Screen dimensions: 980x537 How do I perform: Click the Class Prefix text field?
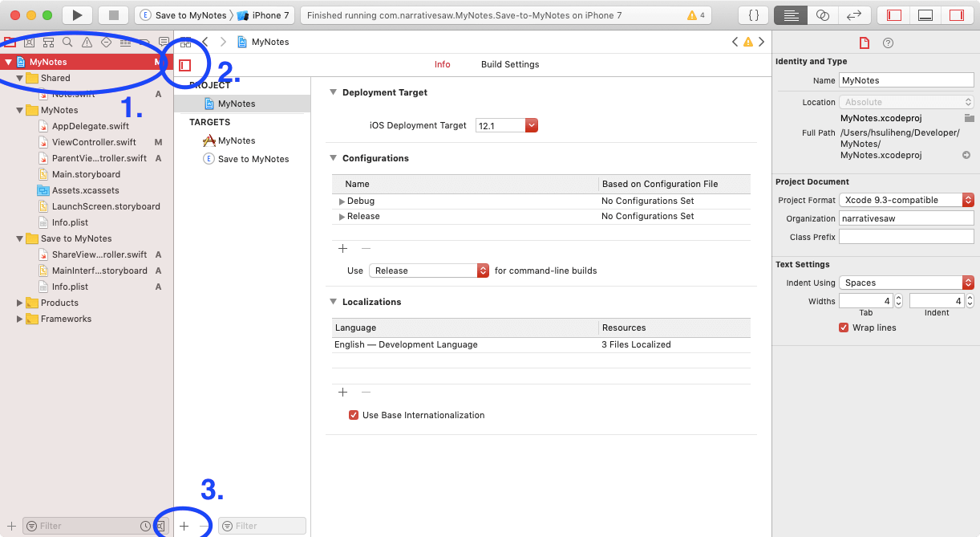pos(906,237)
